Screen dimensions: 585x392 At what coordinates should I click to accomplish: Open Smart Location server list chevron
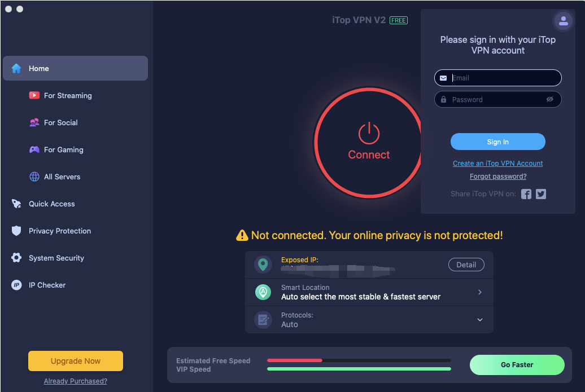coord(480,292)
